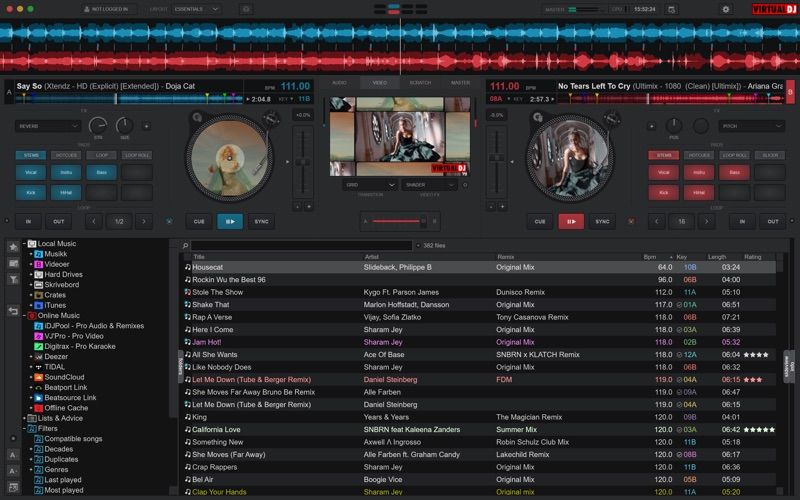Image resolution: width=800 pixels, height=500 pixels.
Task: Toggle deck A Bass stem pad
Action: [x=102, y=172]
